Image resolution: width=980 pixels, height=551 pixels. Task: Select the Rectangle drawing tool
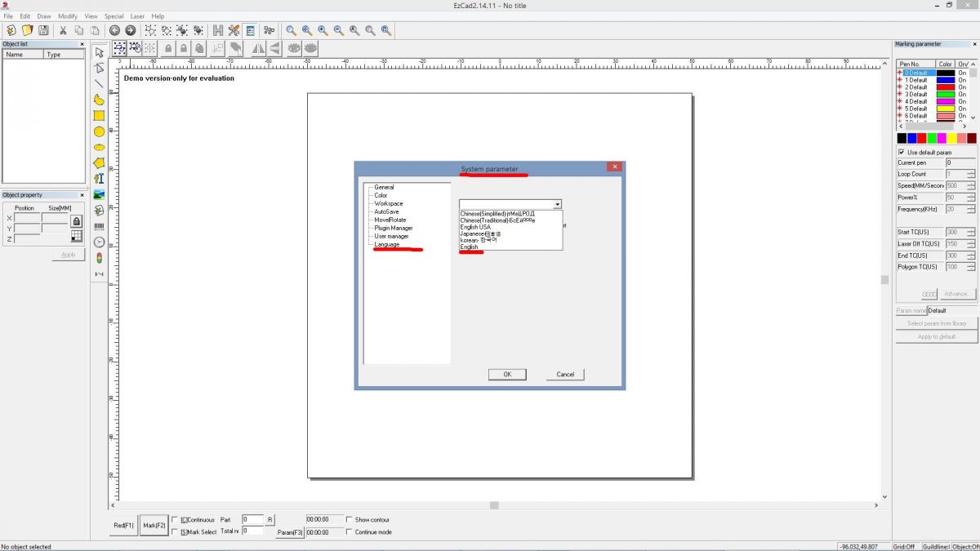[100, 116]
